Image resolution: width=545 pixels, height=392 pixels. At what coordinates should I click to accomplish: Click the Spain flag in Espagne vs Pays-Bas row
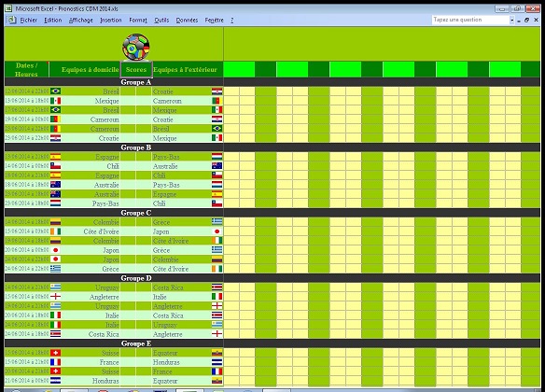coord(56,157)
